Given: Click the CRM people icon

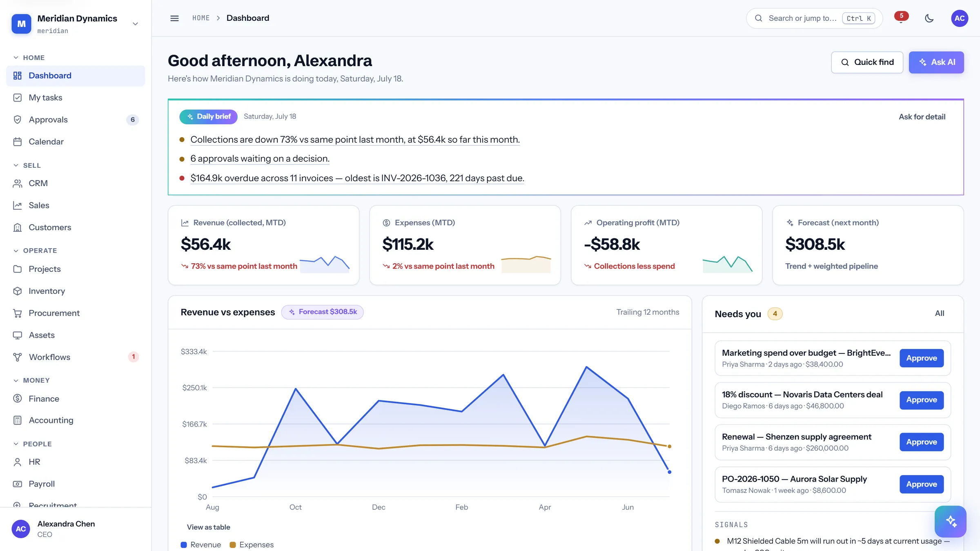Looking at the screenshot, I should [17, 183].
